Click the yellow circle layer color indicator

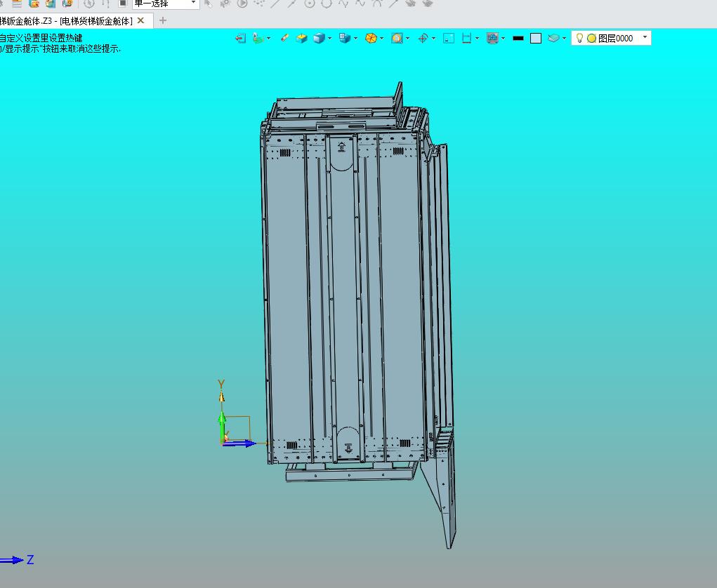[x=591, y=39]
